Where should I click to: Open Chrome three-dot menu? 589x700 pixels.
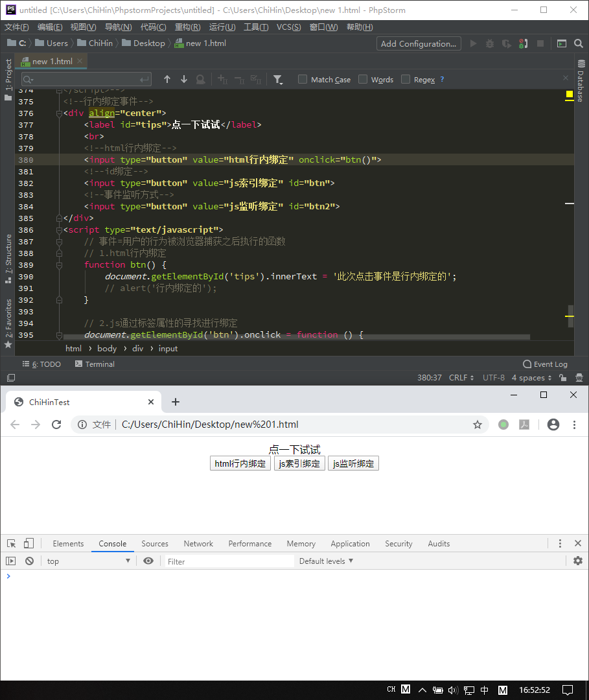click(x=574, y=425)
